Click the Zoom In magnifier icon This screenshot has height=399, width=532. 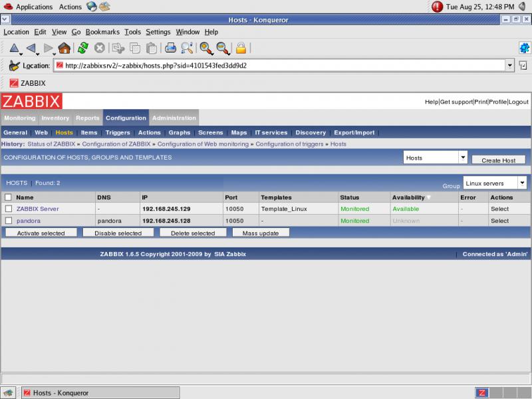205,48
